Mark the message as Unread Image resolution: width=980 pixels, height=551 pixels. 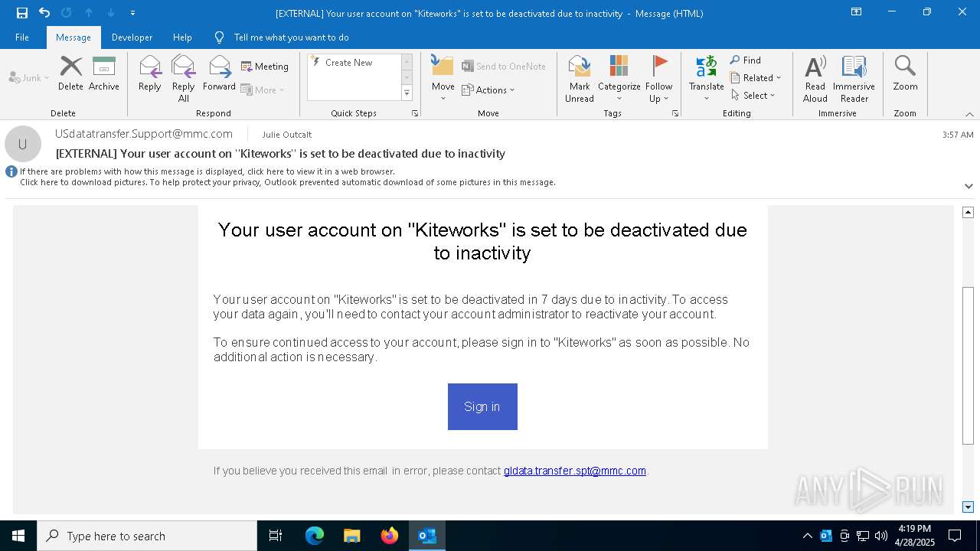(580, 79)
